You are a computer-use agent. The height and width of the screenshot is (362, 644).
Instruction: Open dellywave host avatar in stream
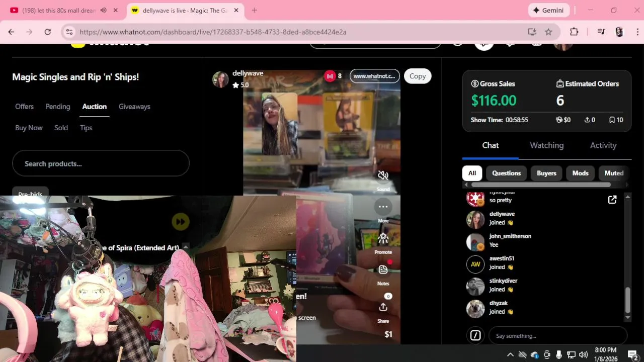point(220,79)
